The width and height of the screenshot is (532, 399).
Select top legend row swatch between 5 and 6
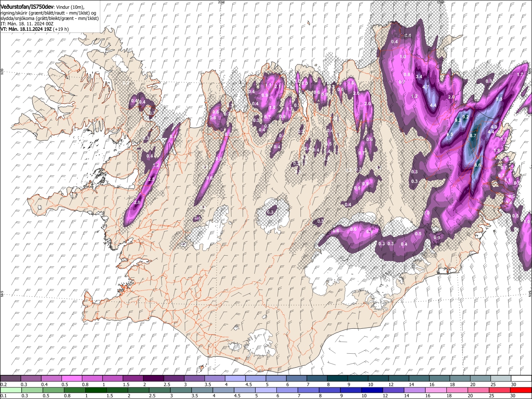pyautogui.click(x=276, y=378)
